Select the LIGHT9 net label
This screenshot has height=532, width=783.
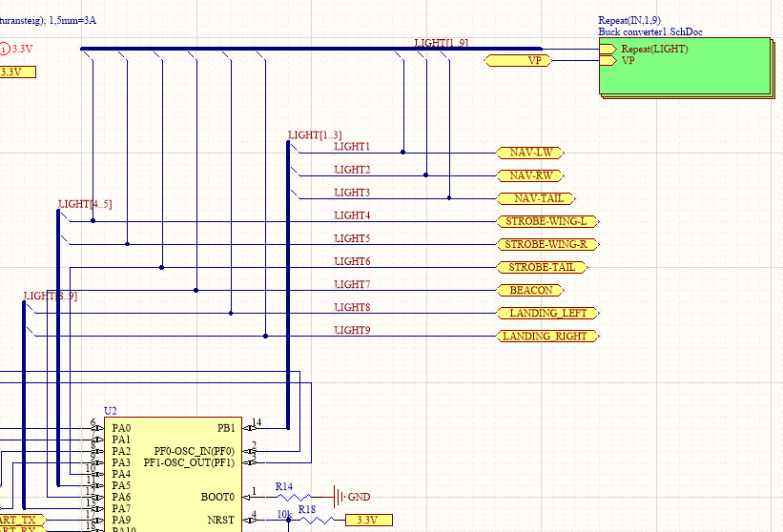click(352, 331)
